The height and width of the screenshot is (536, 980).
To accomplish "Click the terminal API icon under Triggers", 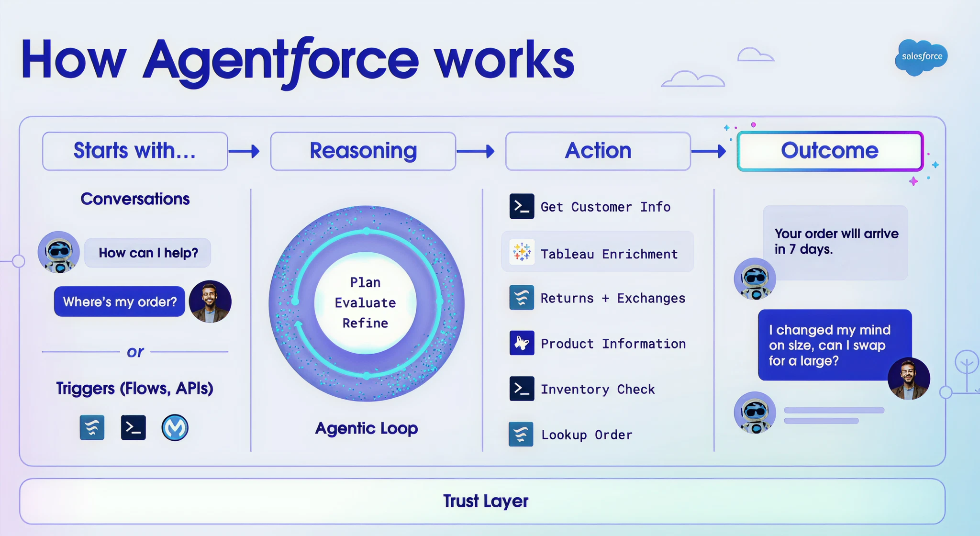I will click(133, 427).
